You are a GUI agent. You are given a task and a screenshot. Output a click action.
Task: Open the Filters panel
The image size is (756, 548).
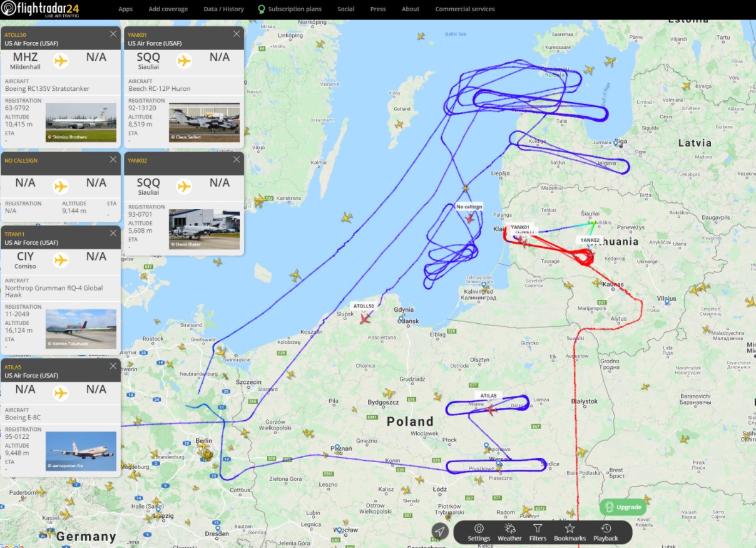point(538,532)
